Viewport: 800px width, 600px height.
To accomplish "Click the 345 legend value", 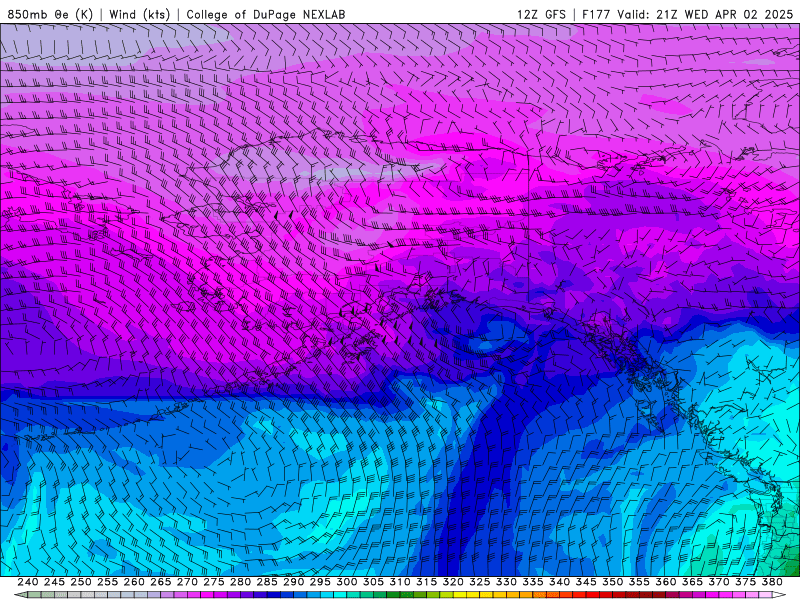I will tap(586, 582).
